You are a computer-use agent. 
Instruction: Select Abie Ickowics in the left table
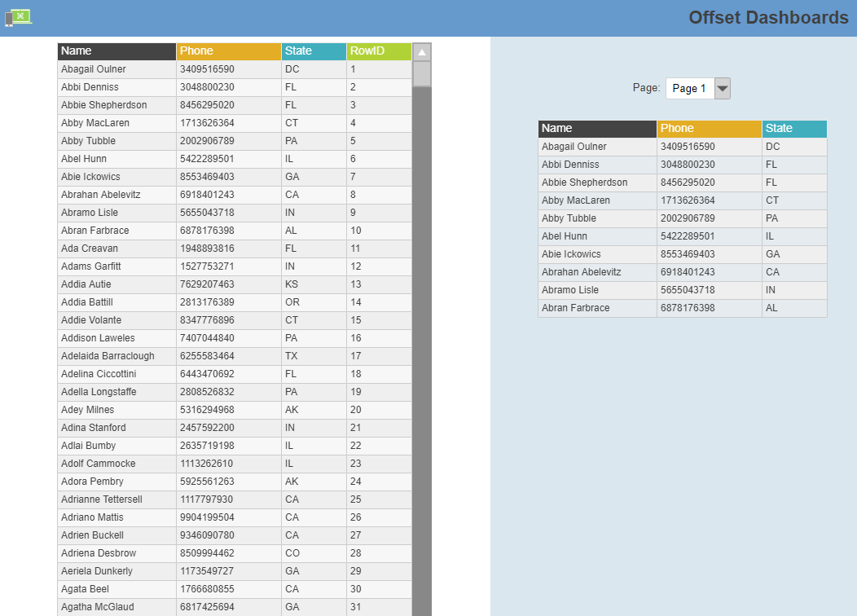[x=90, y=177]
